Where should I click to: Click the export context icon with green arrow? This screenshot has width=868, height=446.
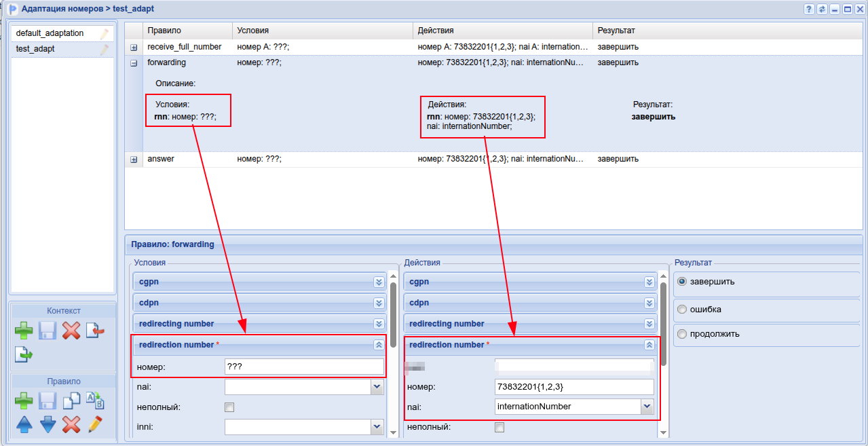(x=24, y=354)
